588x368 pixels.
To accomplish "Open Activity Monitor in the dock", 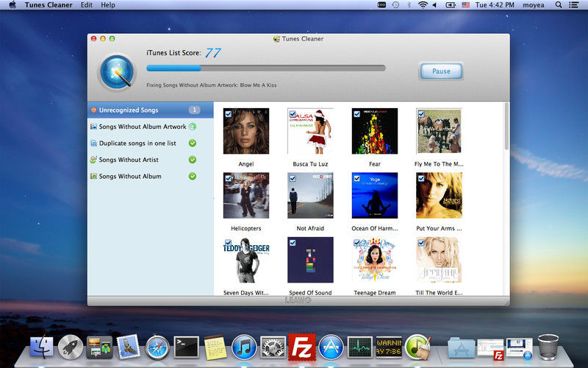I will (x=359, y=347).
